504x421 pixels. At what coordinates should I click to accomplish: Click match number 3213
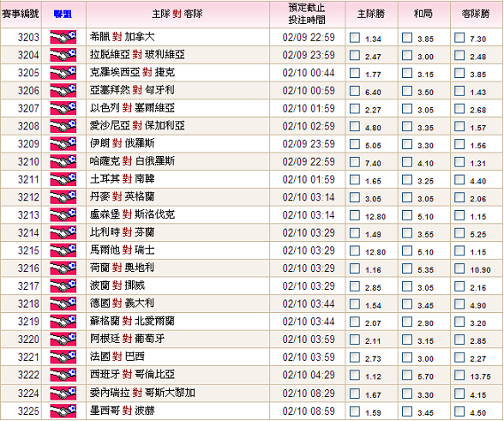pyautogui.click(x=28, y=215)
